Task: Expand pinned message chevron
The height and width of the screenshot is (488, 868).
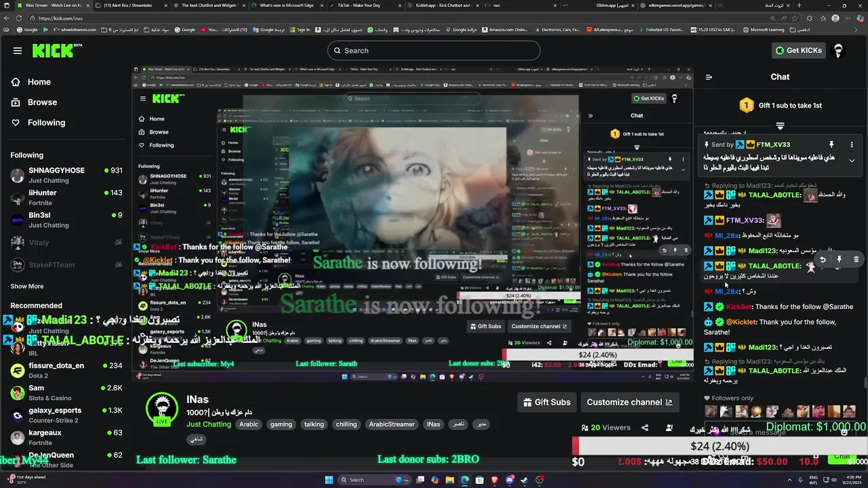Action: coord(852,161)
